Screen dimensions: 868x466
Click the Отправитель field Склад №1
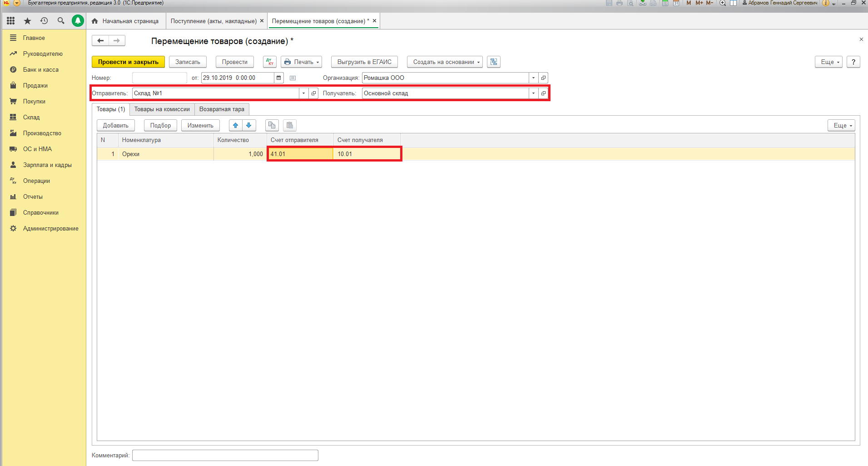pos(216,93)
